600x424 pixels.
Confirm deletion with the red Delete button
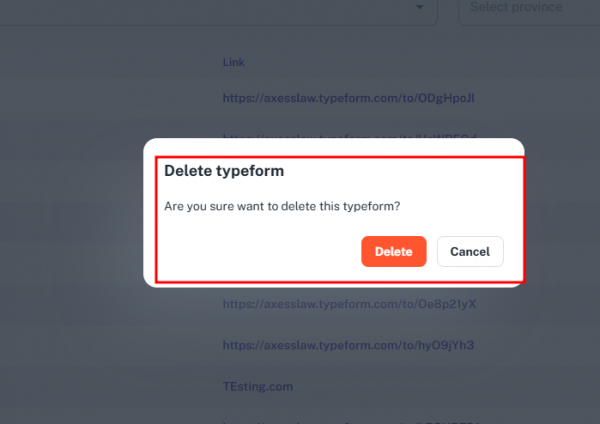pyautogui.click(x=393, y=251)
